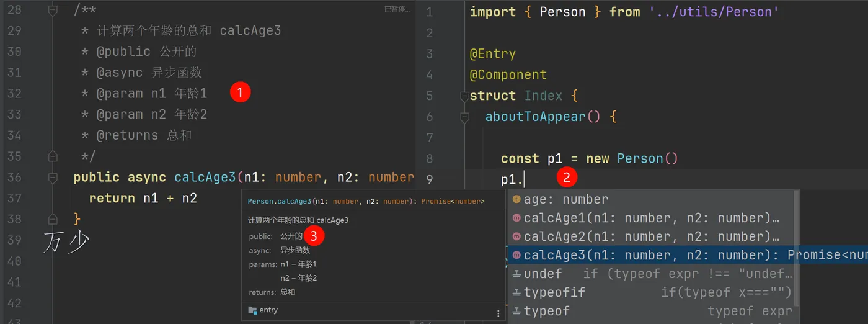The image size is (868, 324).
Task: Click 'return' keyword on line 37
Action: pos(112,198)
